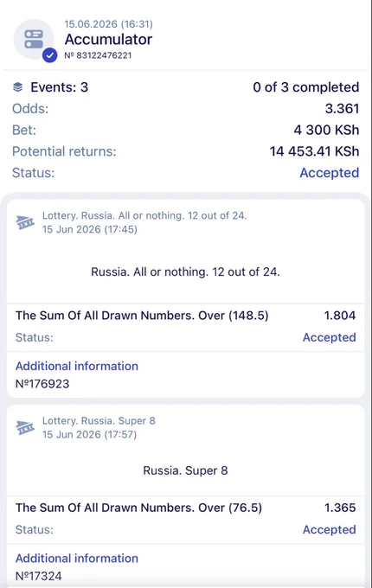The image size is (372, 588).
Task: Click the odds value 1.365
Action: click(340, 508)
